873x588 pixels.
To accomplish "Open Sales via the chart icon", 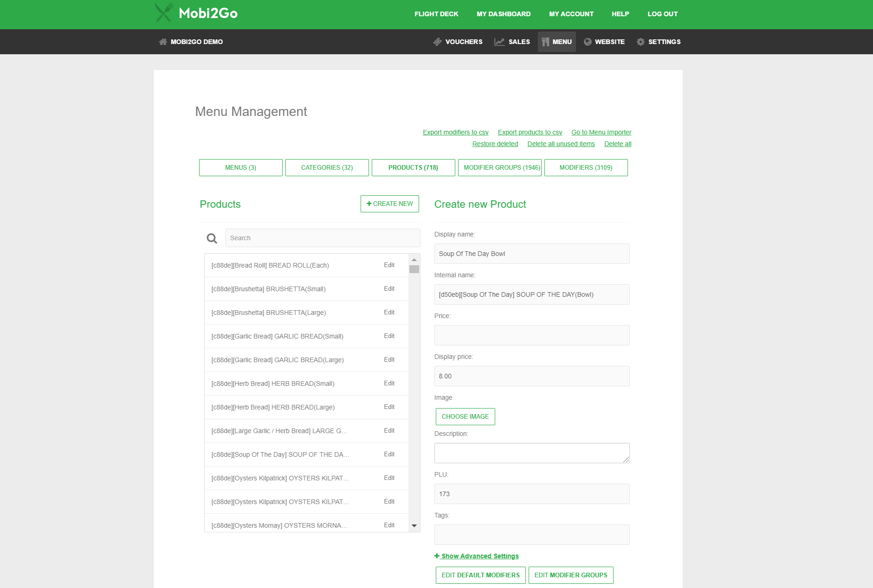I will [x=499, y=42].
